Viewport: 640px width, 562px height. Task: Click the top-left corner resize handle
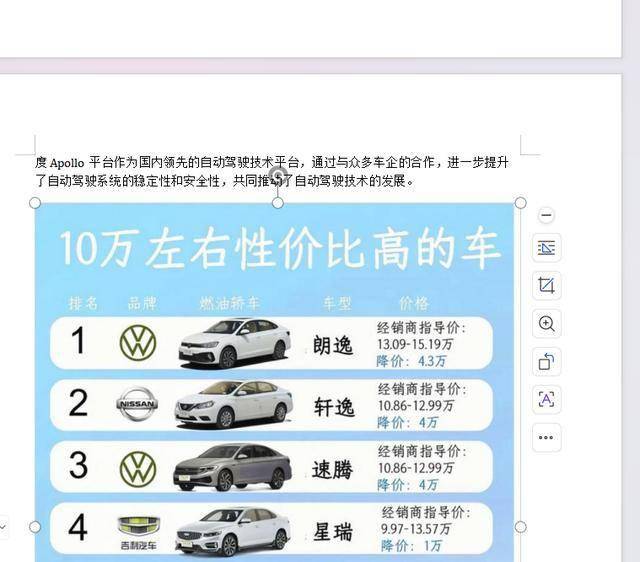coord(35,203)
